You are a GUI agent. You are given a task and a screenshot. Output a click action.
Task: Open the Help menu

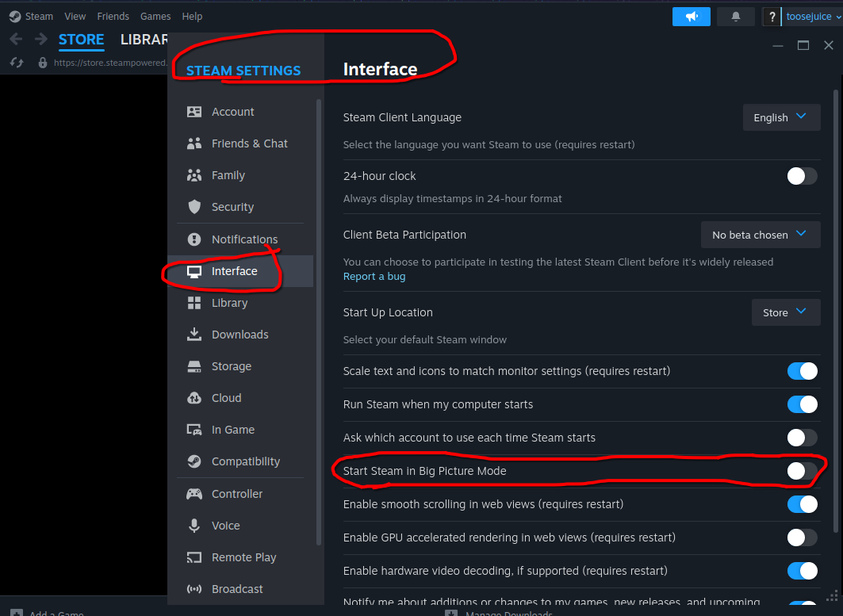[192, 17]
